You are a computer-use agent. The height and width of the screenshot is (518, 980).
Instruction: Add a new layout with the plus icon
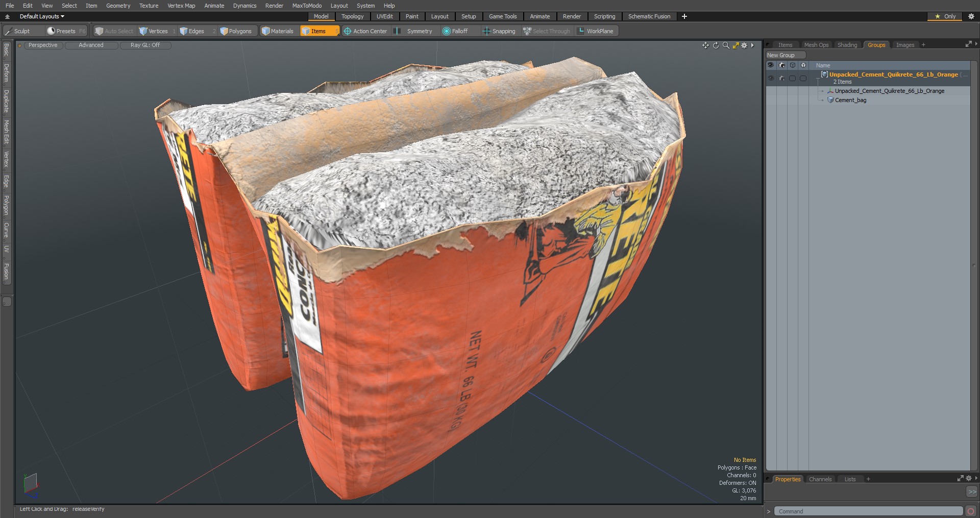(684, 16)
